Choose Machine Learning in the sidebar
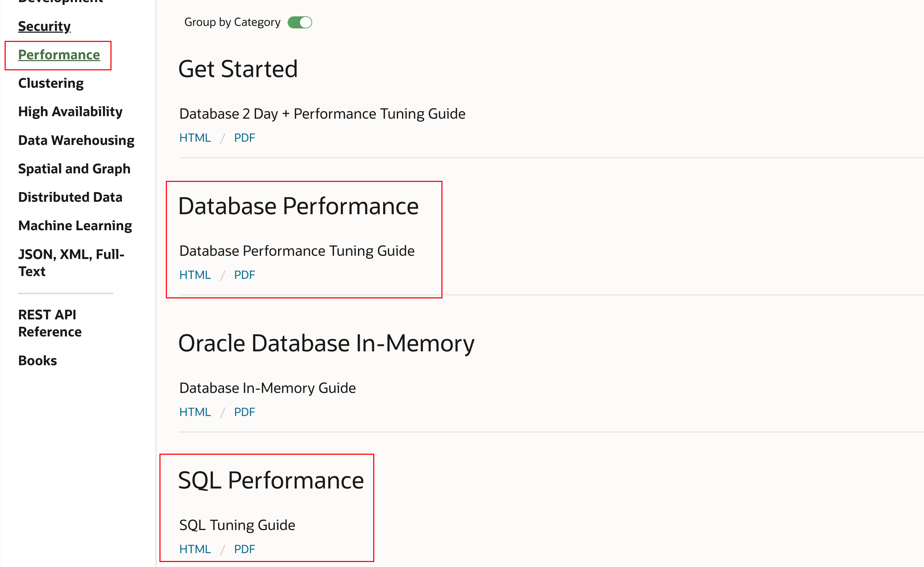The height and width of the screenshot is (567, 924). 75,226
